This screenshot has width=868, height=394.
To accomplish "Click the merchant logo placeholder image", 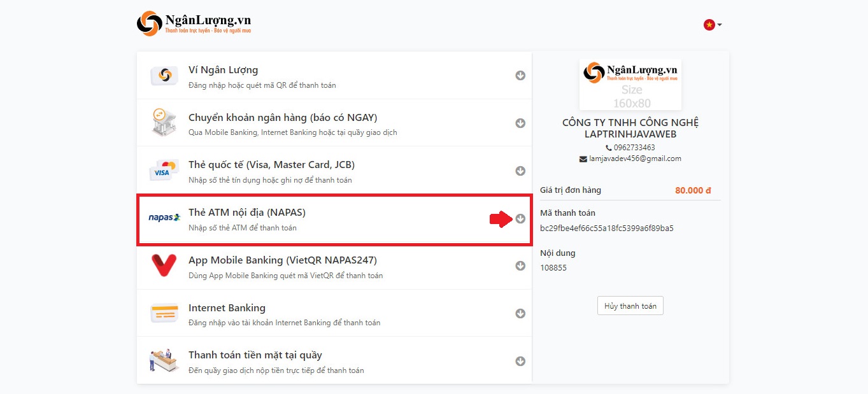I will pyautogui.click(x=630, y=85).
